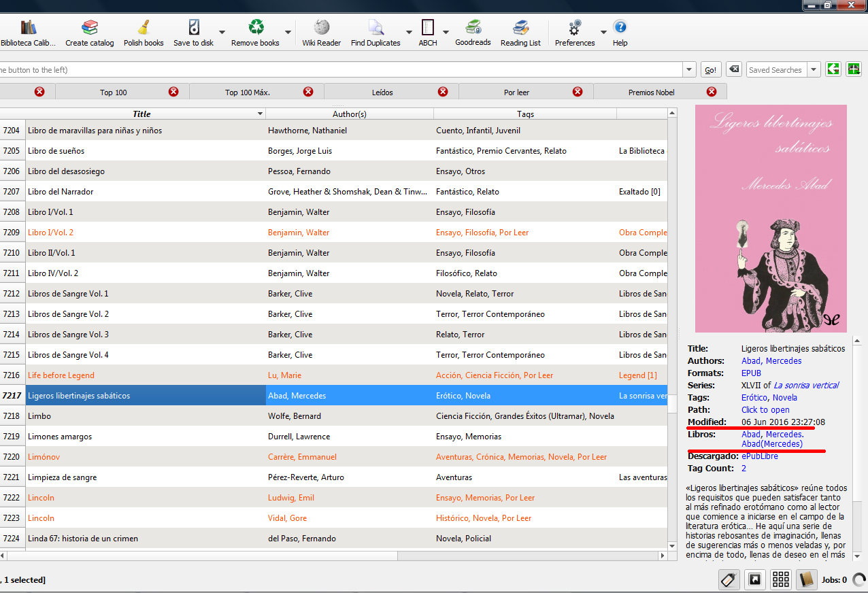Expand the Find Duplicates dropdown arrow
This screenshot has width=868, height=593.
[x=409, y=33]
